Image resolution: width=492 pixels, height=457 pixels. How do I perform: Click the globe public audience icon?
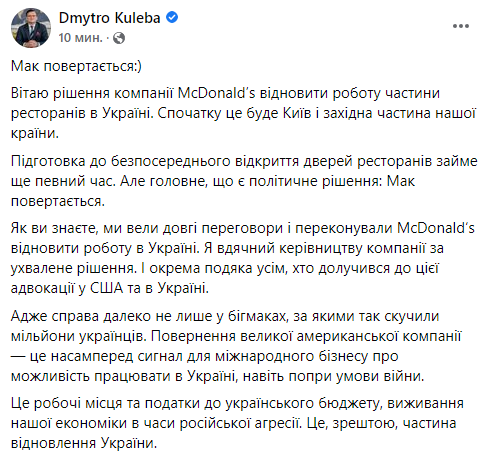point(119,38)
